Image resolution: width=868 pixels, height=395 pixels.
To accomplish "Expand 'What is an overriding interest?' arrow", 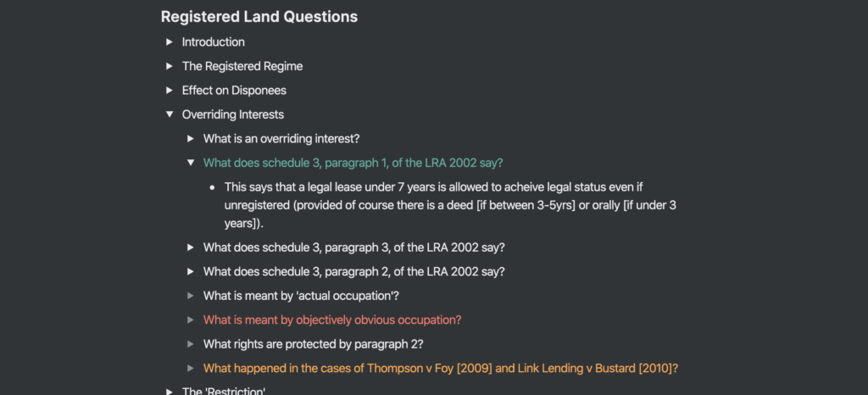I will click(191, 139).
